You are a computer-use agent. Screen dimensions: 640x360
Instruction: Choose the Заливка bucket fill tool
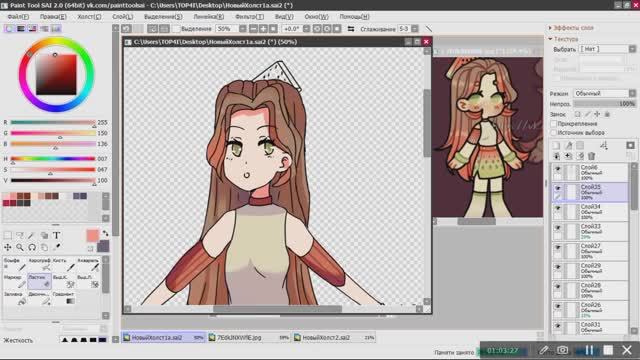[15, 298]
